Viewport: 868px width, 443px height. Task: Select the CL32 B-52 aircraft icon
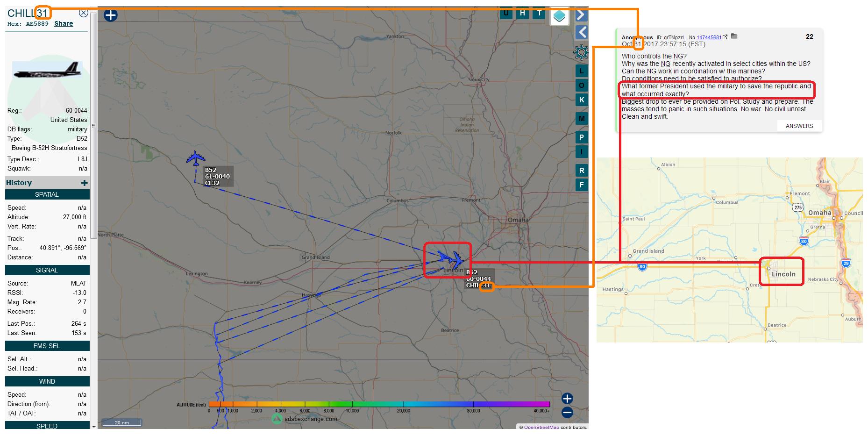click(195, 158)
